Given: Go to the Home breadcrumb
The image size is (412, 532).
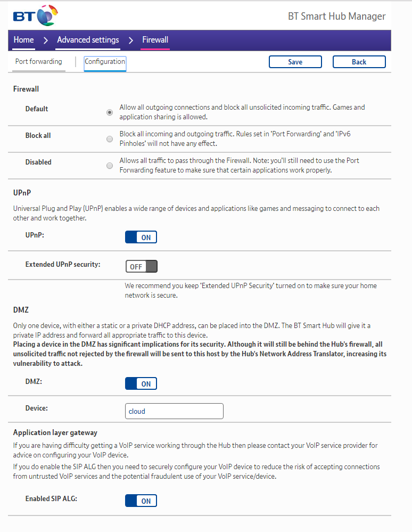Looking at the screenshot, I should pos(23,40).
